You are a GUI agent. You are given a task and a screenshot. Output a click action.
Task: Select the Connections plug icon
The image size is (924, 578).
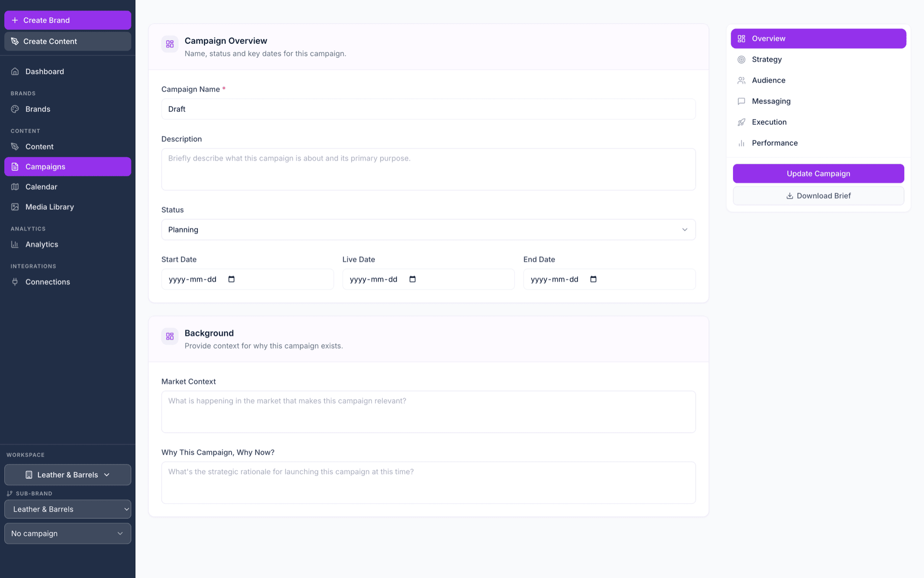tap(14, 282)
